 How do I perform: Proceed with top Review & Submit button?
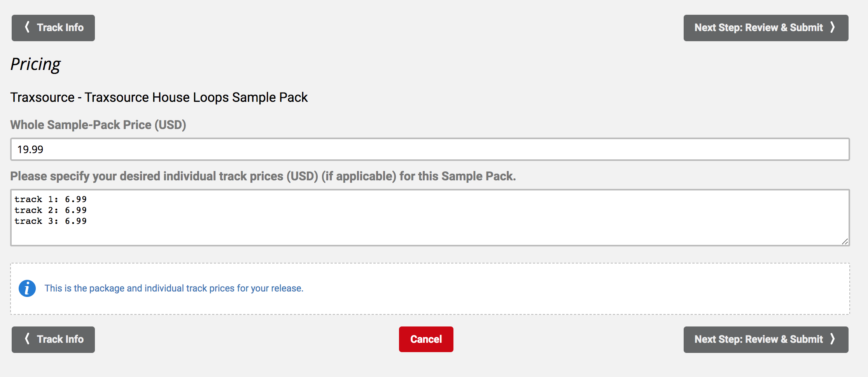(x=766, y=28)
